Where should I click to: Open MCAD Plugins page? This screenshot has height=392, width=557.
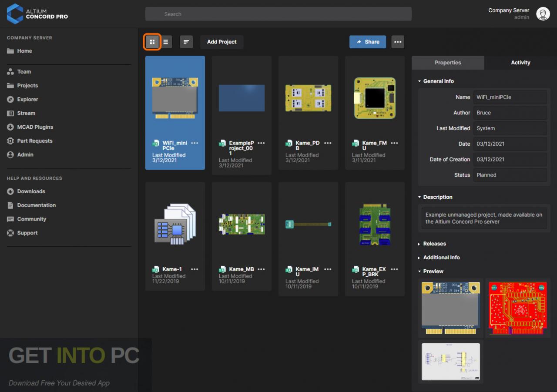[30, 127]
